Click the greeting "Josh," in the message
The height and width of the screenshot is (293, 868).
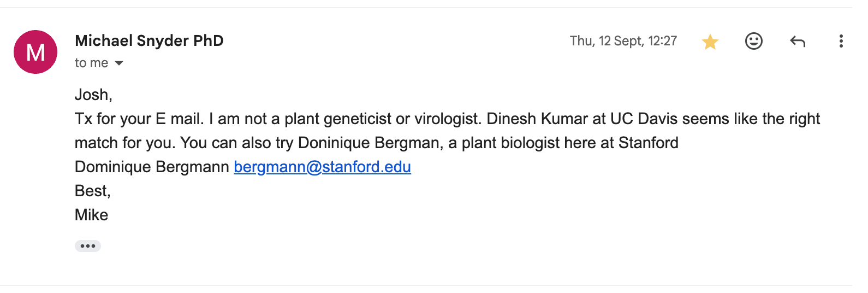tap(93, 95)
